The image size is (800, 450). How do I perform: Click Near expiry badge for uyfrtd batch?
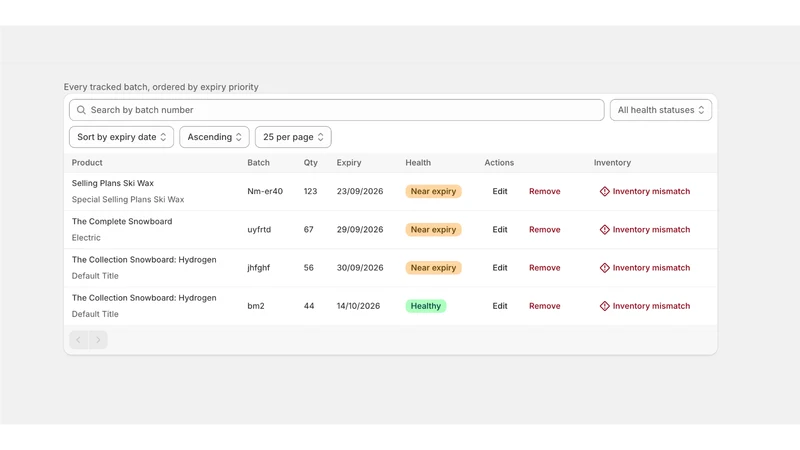(433, 230)
